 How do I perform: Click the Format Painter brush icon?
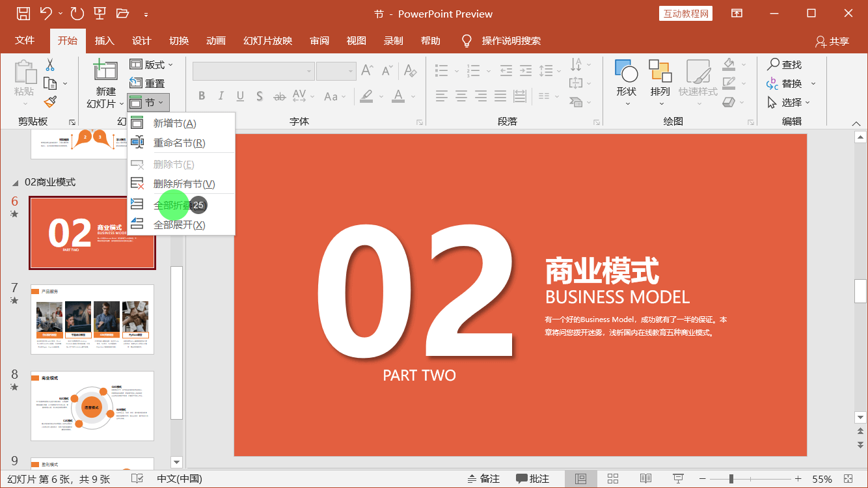50,102
